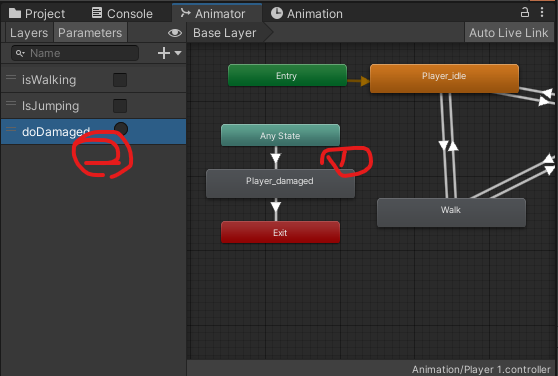Click the search magnifier icon
Screen dimensions: 558x376
pos(20,53)
